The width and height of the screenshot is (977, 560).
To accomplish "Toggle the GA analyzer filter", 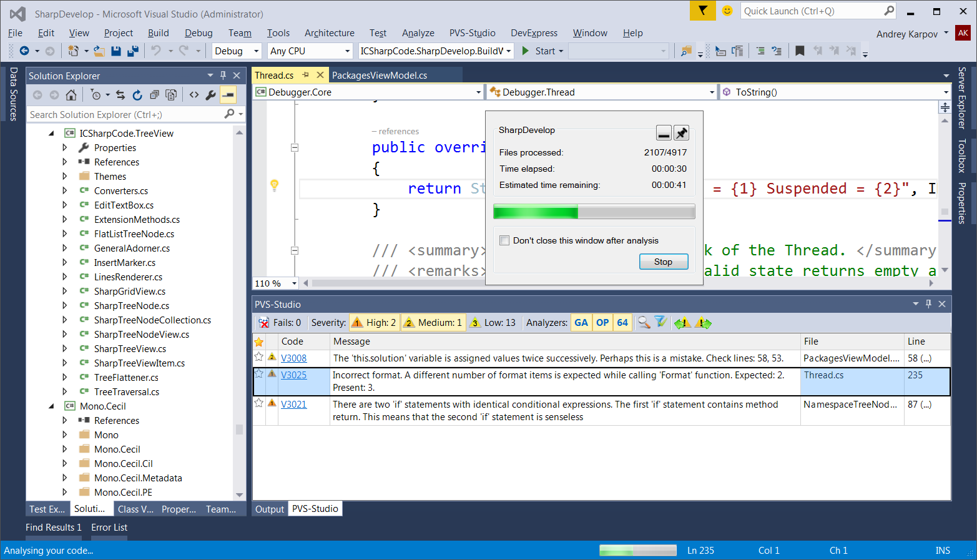I will coord(581,323).
